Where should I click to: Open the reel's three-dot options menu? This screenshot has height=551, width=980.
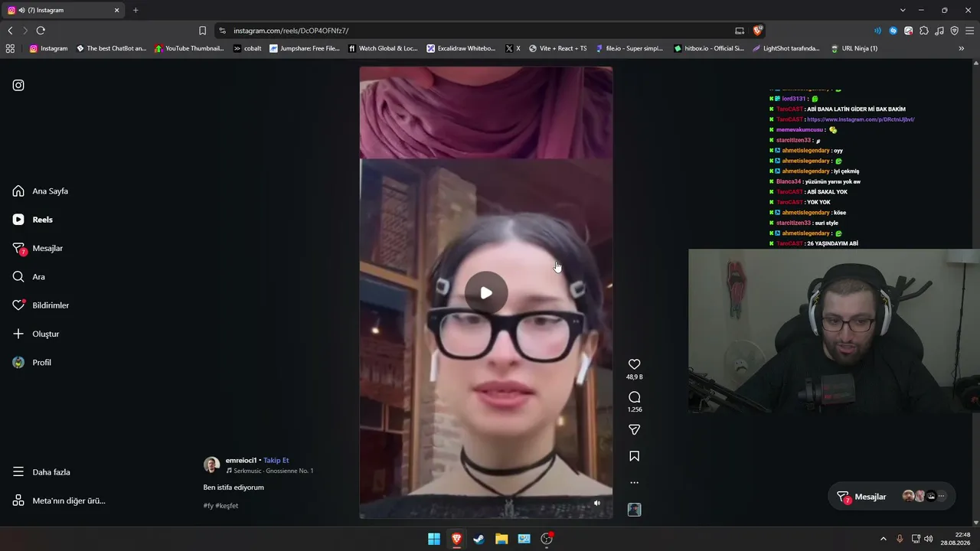click(x=634, y=483)
